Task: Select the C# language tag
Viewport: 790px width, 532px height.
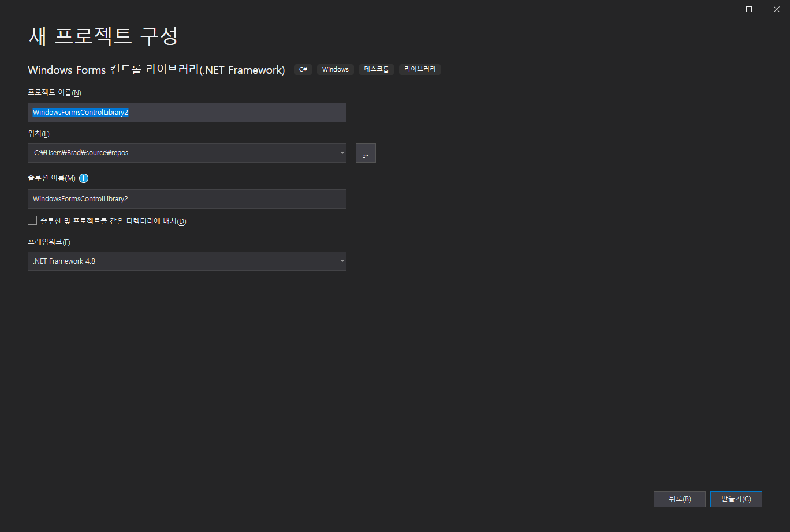Action: tap(303, 69)
